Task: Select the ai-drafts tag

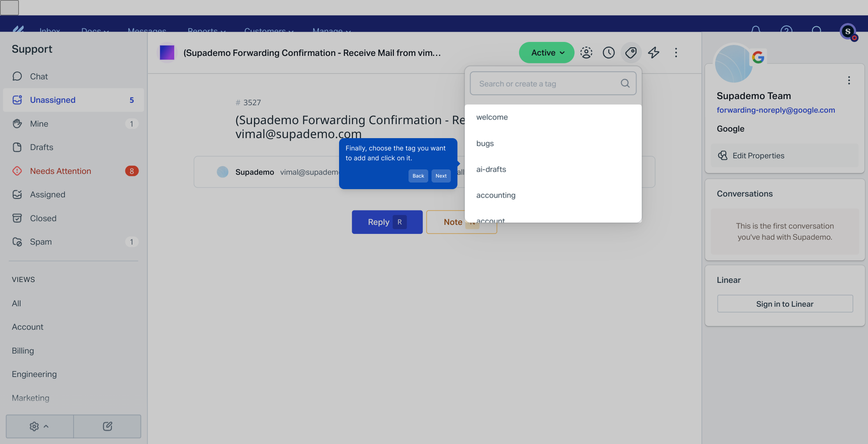Action: [553, 169]
